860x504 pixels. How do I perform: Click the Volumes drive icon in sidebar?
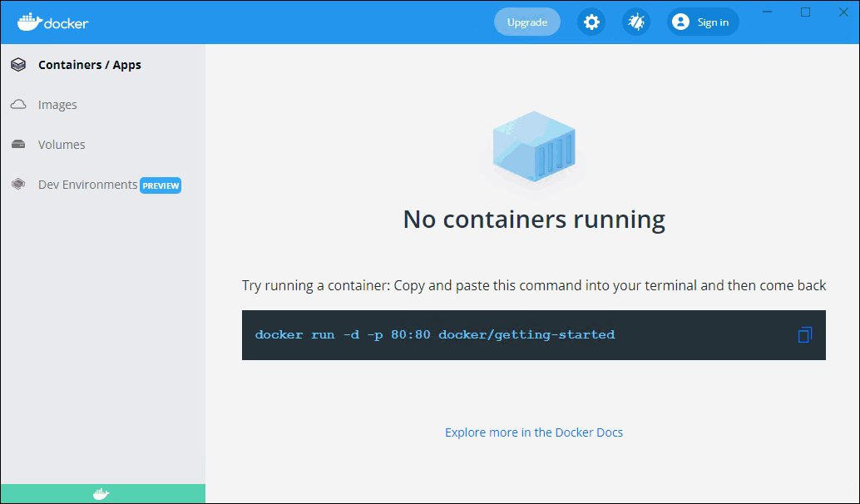pyautogui.click(x=18, y=144)
